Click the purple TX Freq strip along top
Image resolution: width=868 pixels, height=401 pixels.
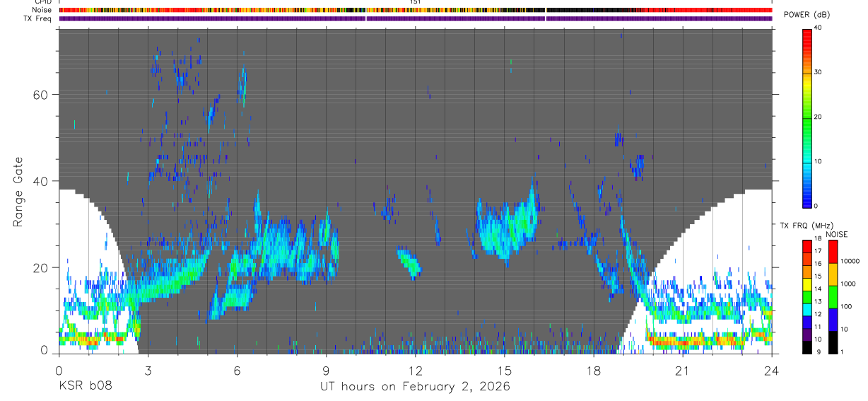pyautogui.click(x=416, y=18)
